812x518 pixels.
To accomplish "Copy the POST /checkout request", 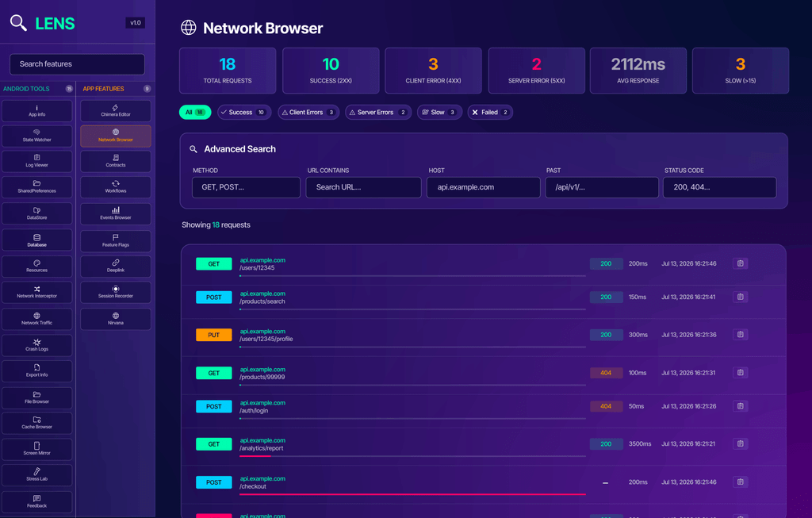I will click(x=740, y=482).
